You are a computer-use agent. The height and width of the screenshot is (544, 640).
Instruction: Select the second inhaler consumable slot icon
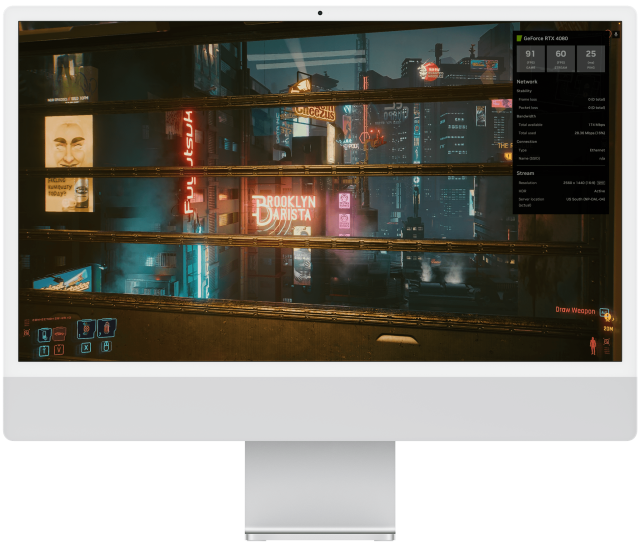[x=105, y=328]
